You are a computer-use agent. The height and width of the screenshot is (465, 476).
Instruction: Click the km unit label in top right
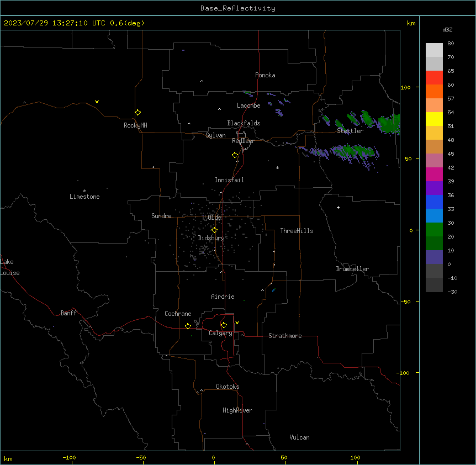[411, 23]
